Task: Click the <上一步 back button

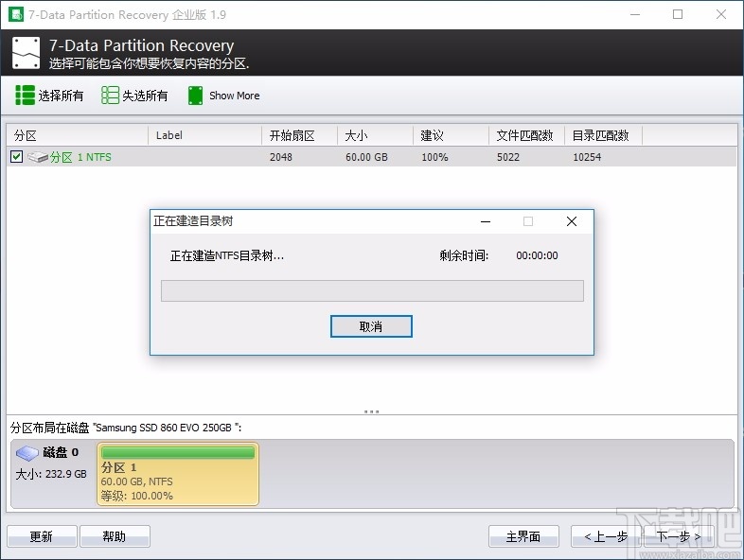Action: click(606, 536)
